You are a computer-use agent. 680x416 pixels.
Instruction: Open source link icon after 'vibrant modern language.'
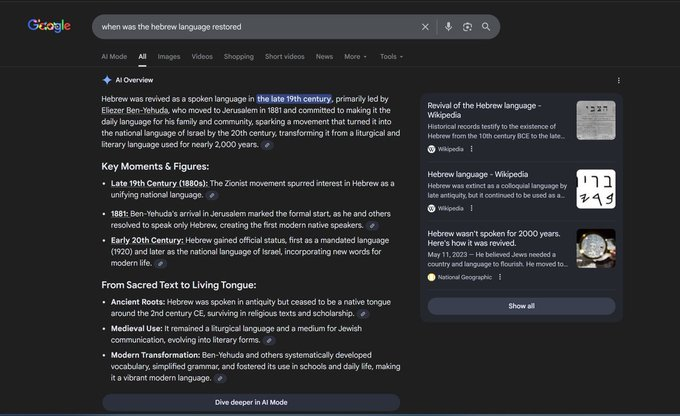(x=220, y=379)
